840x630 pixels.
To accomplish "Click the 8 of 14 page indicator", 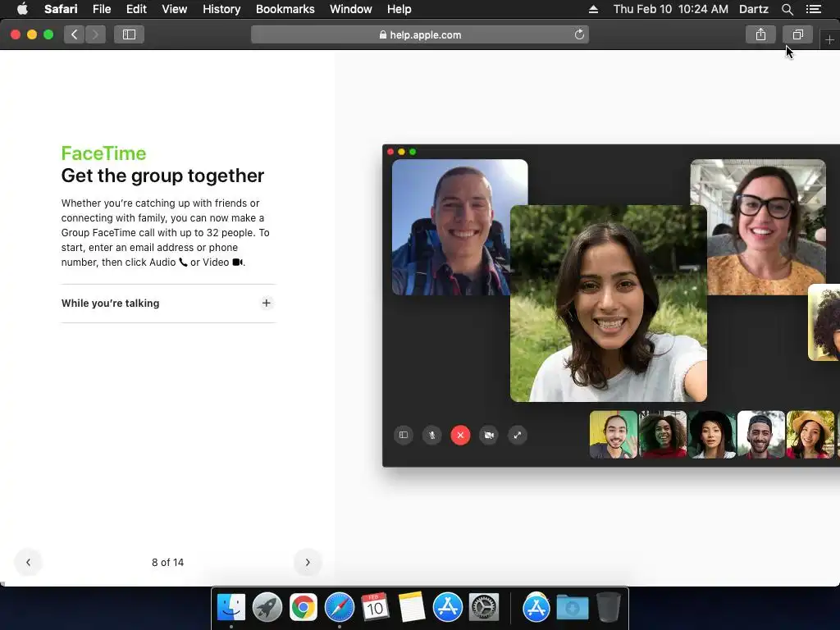I will (x=167, y=563).
